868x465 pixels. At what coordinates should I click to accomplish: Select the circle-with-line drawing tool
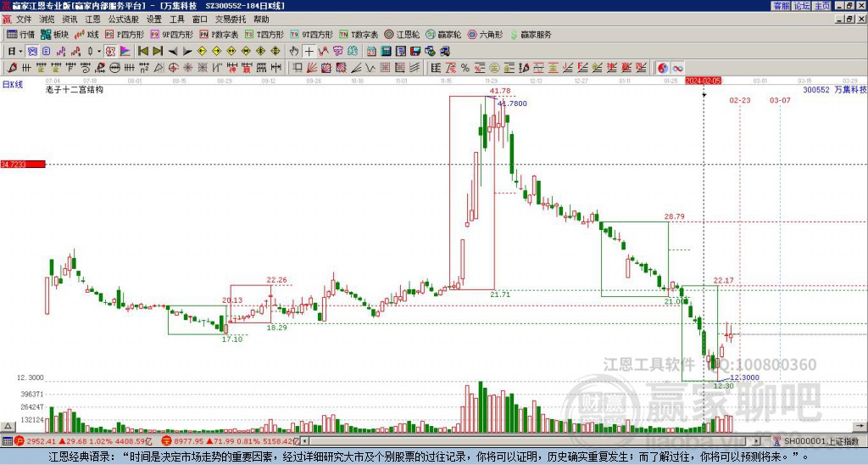pyautogui.click(x=114, y=68)
